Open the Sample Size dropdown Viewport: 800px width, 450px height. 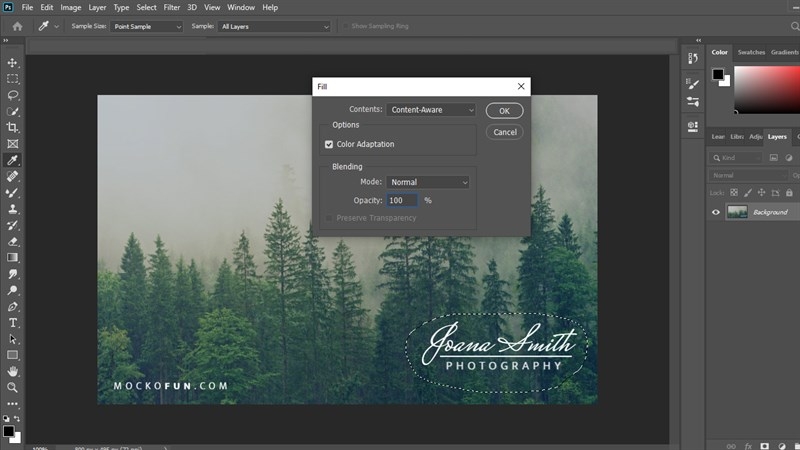click(147, 27)
